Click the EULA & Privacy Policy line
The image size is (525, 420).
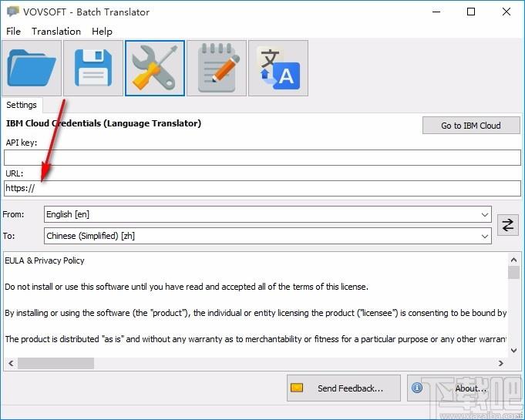click(45, 260)
